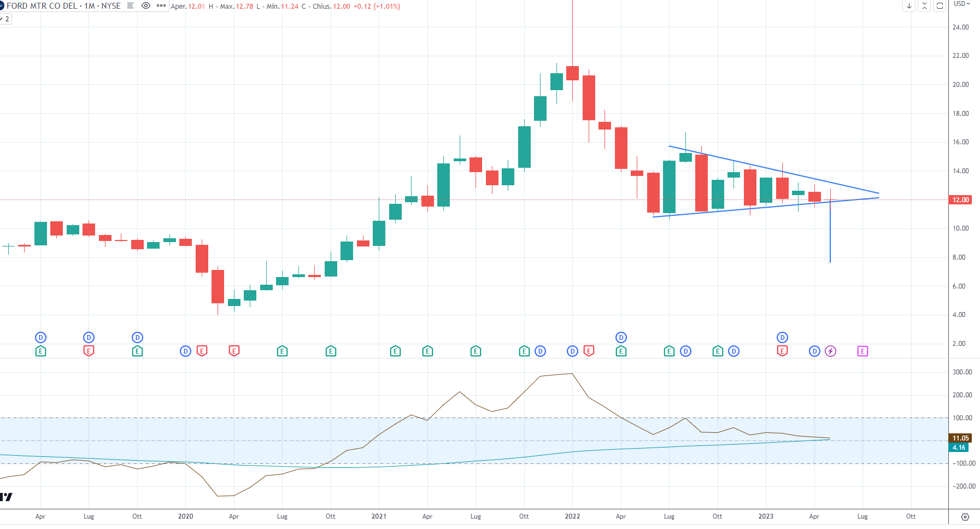Click the 2023 label on time axis
Viewport: 980px width, 529px height.
[x=766, y=516]
